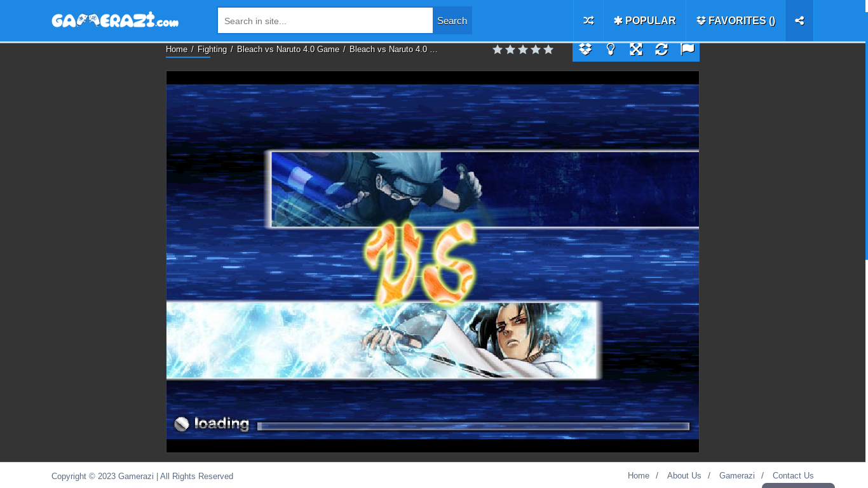Rate the game five stars
868x488 pixels.
click(548, 50)
